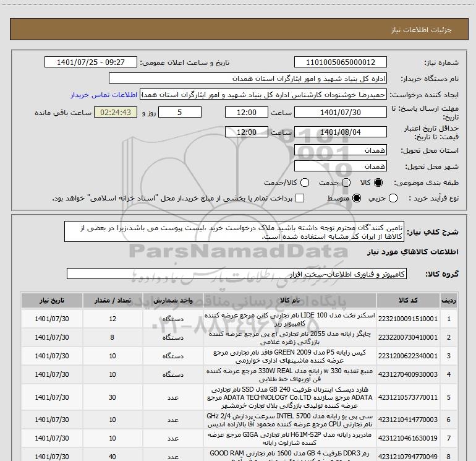Click the countdown timer 02:24:43
The width and height of the screenshot is (476, 461).
(x=116, y=112)
